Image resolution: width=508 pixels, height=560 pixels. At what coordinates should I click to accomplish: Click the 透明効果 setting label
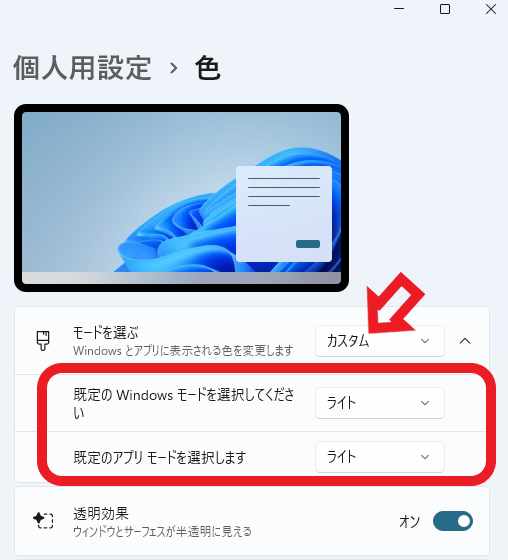click(x=101, y=513)
